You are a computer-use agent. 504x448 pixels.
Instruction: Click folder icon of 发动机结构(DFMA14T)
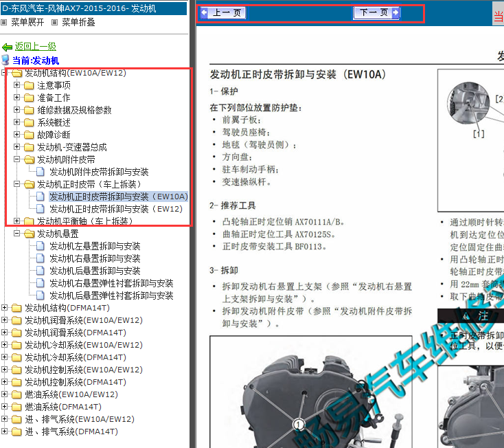[16, 308]
